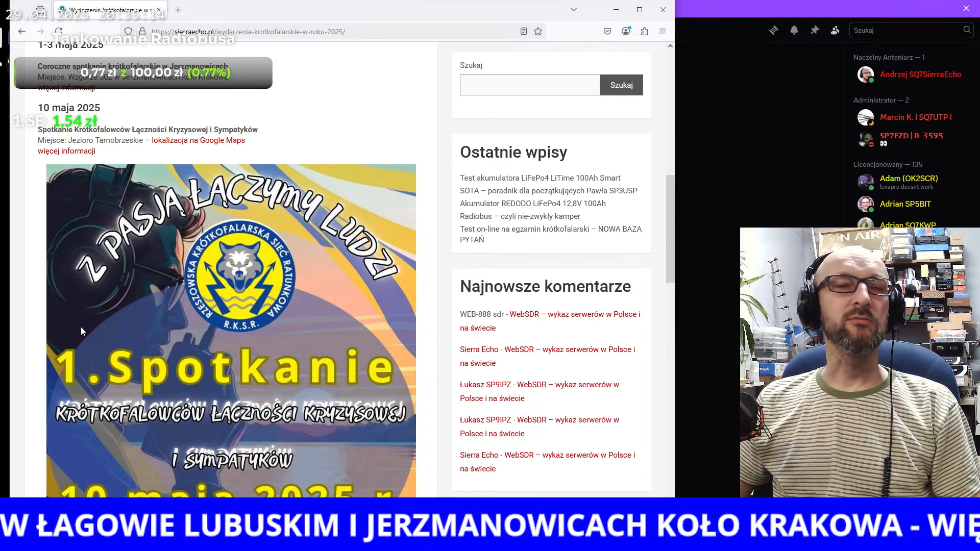The image size is (980, 551).
Task: Bookmark this page with the star icon
Action: [538, 31]
